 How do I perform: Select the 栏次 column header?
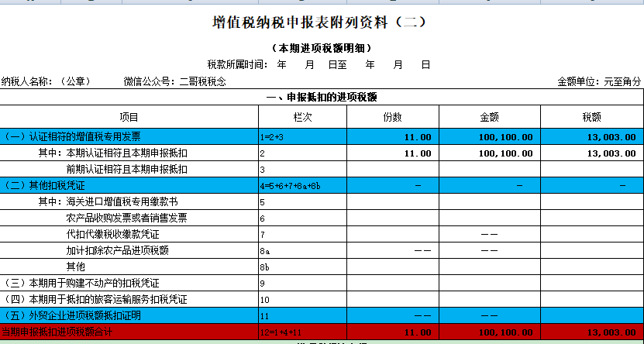pos(302,117)
